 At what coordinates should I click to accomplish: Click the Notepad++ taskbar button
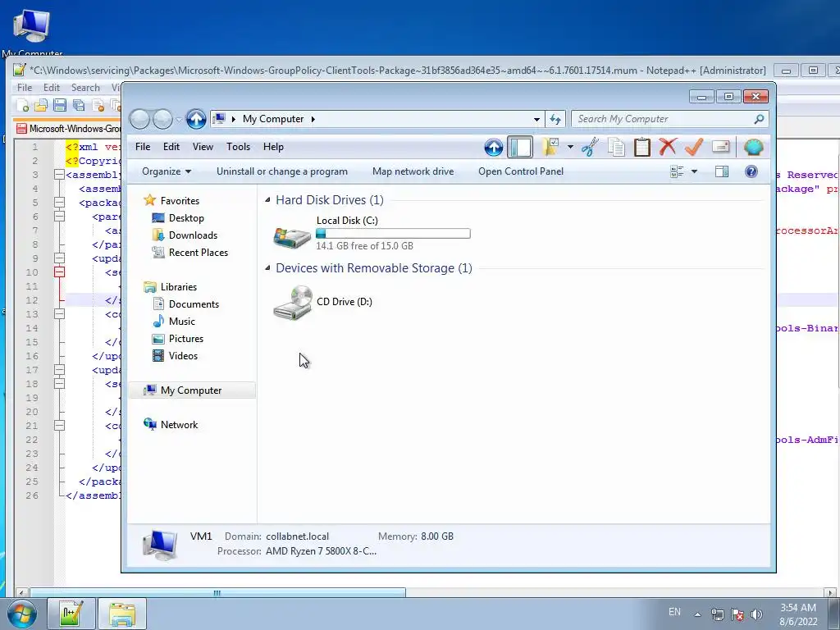71,614
